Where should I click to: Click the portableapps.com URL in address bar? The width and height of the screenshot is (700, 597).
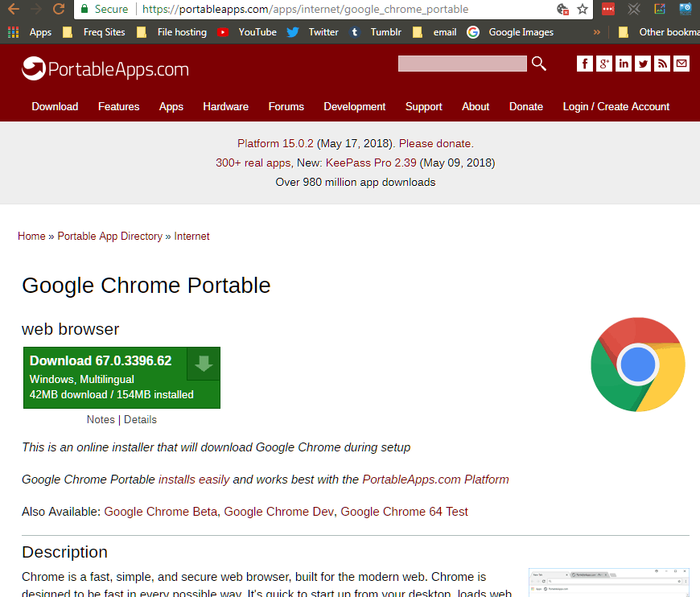tap(306, 9)
